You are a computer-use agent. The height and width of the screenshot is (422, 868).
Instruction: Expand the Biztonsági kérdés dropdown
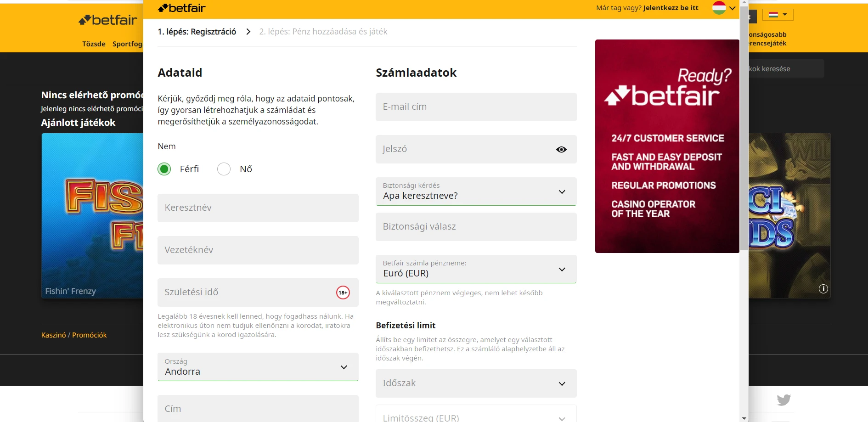(x=476, y=191)
